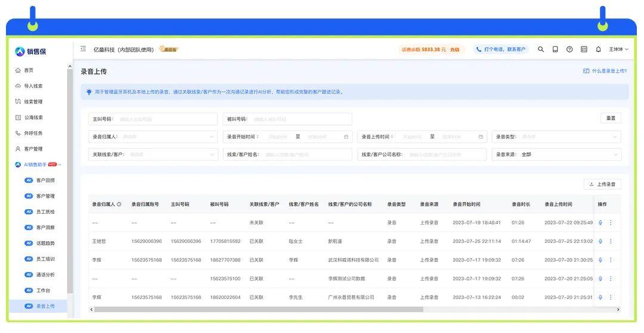
Task: Click microphone icon in 李辉测试公司数据 row
Action: click(x=600, y=278)
